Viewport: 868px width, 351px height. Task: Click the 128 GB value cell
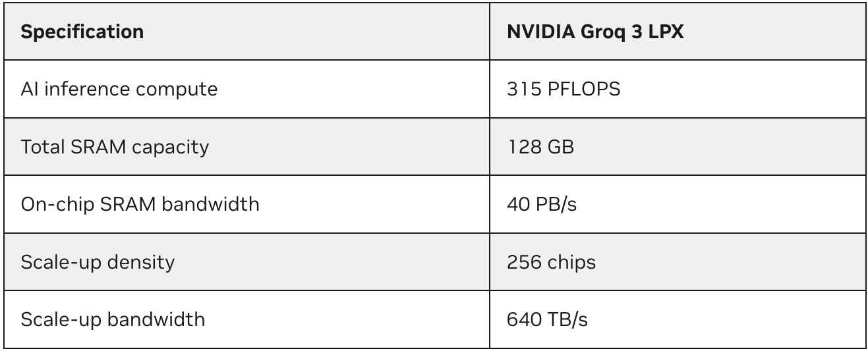540,146
